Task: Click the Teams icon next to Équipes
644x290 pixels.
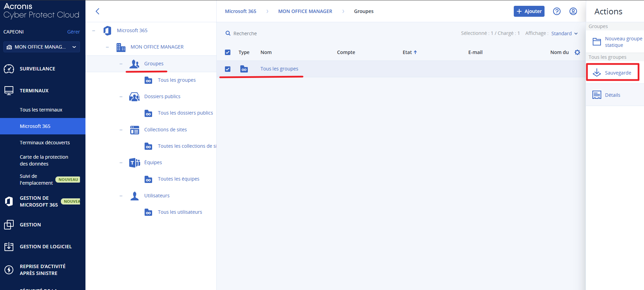Action: (135, 163)
